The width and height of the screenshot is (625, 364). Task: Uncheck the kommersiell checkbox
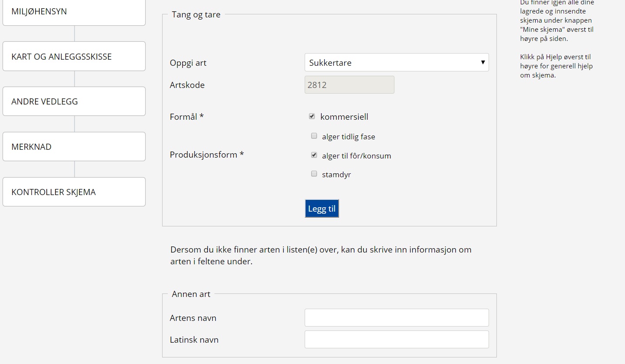[312, 117]
